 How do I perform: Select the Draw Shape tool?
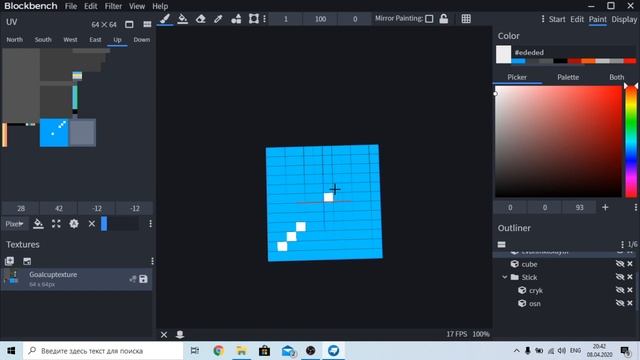tap(236, 19)
